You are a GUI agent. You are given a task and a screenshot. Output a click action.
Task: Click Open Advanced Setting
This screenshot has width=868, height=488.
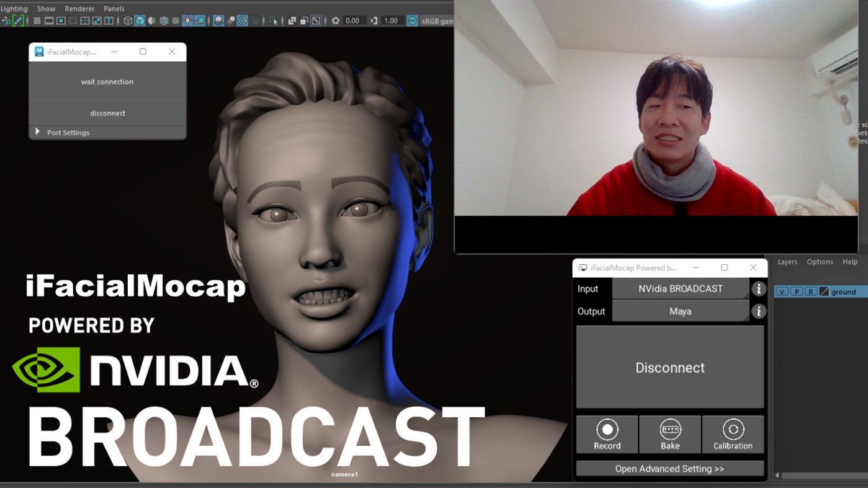click(x=669, y=468)
